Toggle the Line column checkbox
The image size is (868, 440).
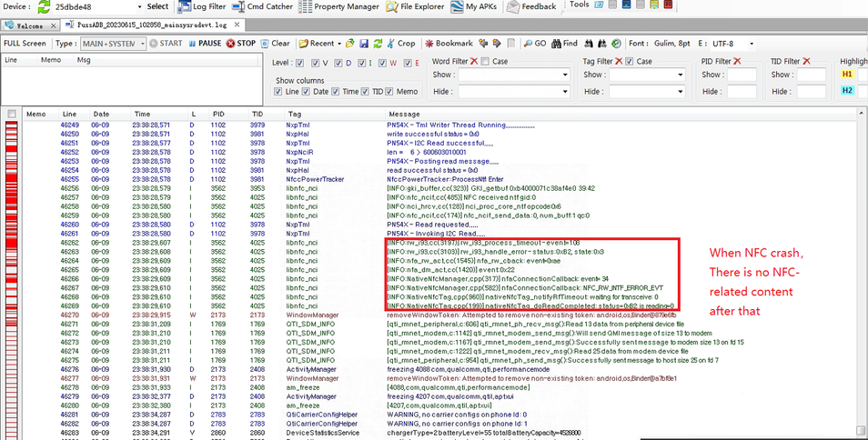pyautogui.click(x=278, y=91)
